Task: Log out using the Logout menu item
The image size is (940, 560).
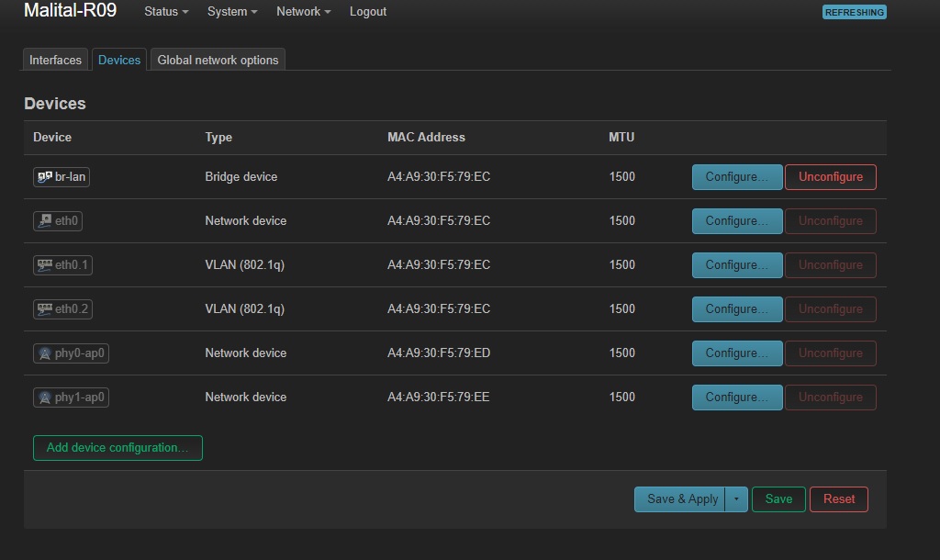Action: pyautogui.click(x=368, y=11)
